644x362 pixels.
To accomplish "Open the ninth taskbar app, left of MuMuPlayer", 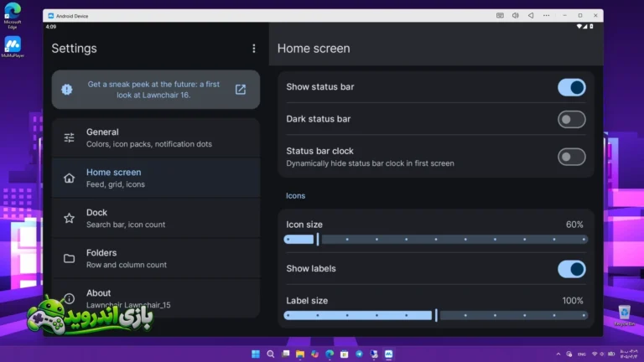I will coord(374,354).
